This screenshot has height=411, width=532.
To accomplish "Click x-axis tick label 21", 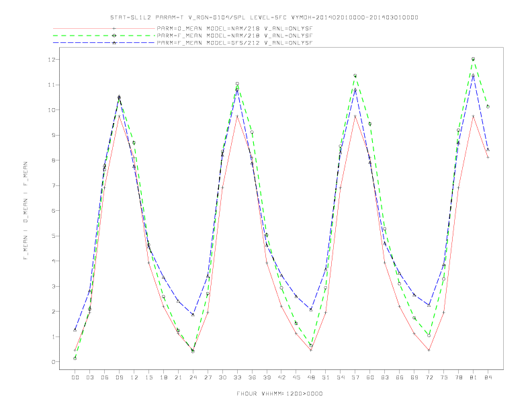I will pyautogui.click(x=178, y=377).
